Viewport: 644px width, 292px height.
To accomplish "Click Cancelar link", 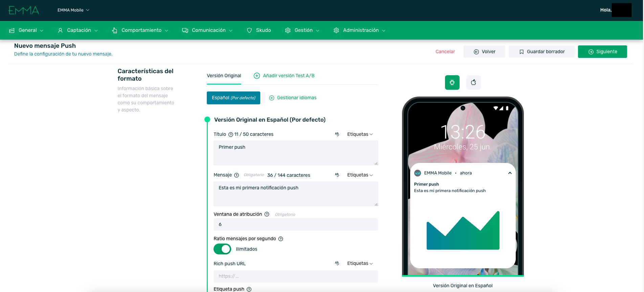I will [x=445, y=52].
